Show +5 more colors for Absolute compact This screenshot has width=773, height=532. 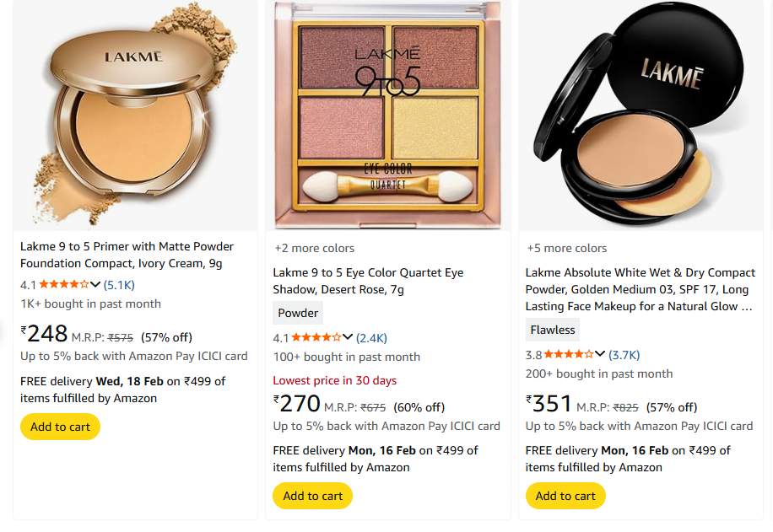click(x=567, y=248)
